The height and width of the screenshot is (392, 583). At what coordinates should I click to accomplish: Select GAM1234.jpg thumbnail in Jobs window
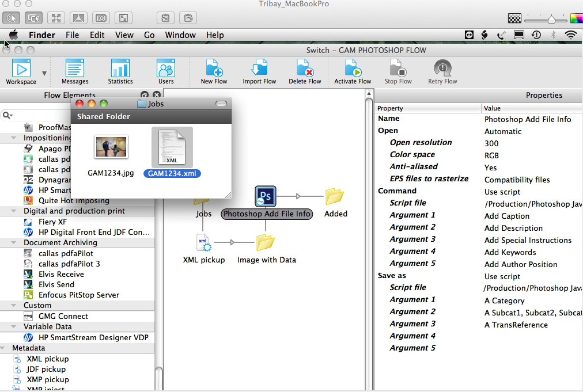111,147
